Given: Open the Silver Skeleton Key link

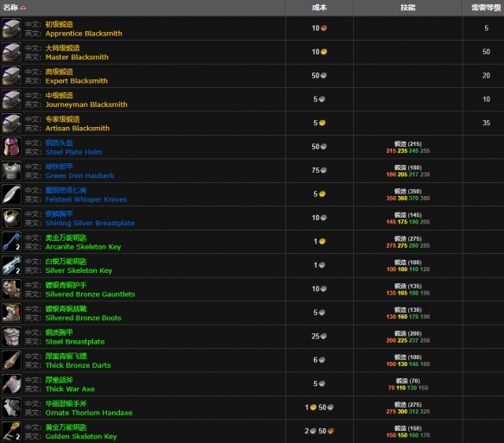Looking at the screenshot, I should [x=79, y=270].
